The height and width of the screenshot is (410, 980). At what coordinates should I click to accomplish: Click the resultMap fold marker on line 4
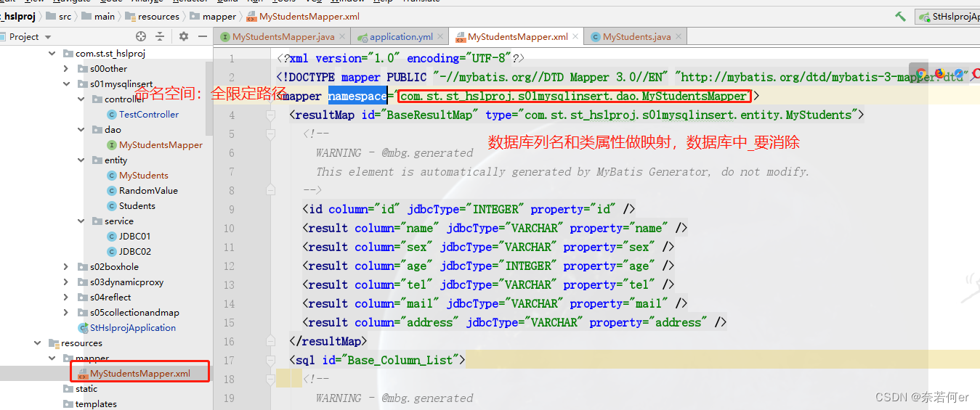(x=270, y=115)
